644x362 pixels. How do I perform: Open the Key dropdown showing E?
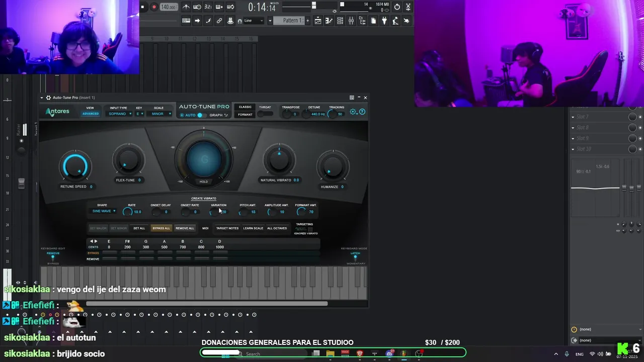click(x=139, y=114)
